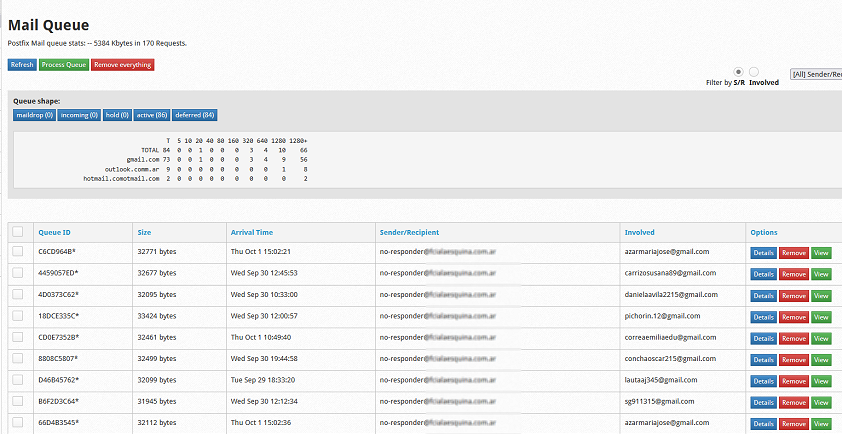
Task: Select the Involved filter radio button
Action: (754, 72)
